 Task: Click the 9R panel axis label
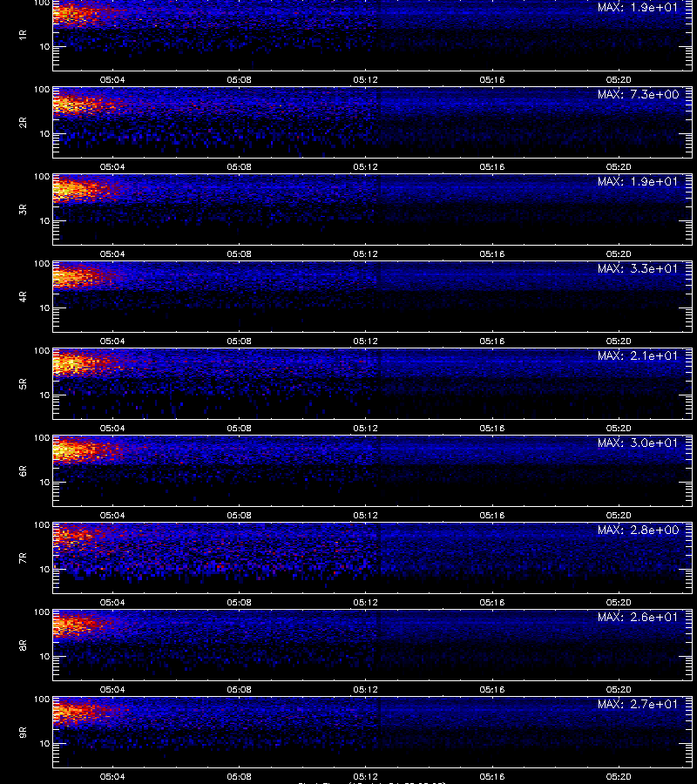click(23, 732)
